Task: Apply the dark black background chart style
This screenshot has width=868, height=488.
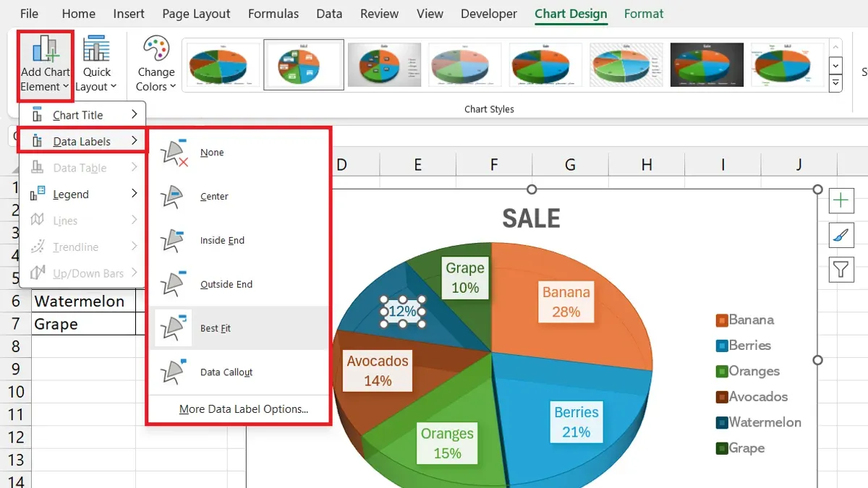Action: [x=707, y=64]
